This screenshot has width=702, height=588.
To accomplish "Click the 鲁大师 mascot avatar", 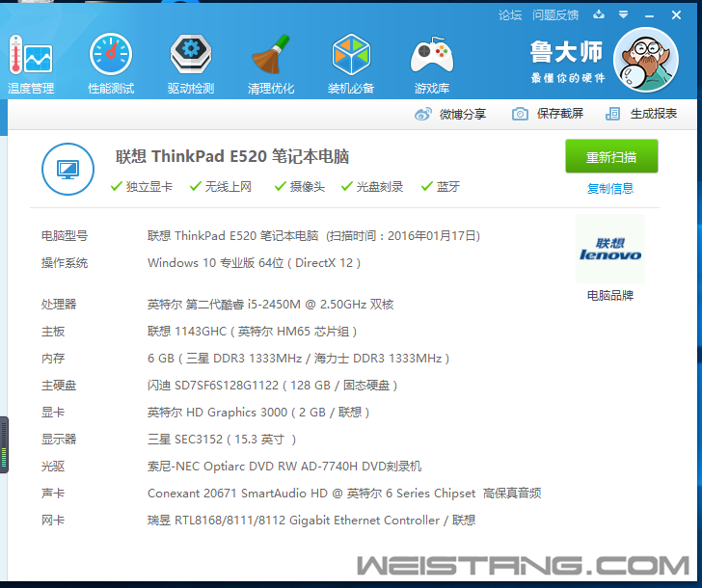I will [645, 59].
